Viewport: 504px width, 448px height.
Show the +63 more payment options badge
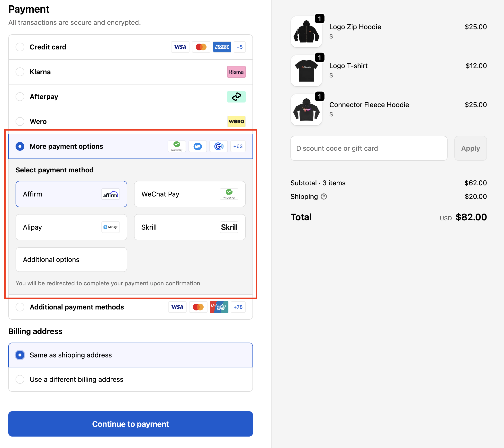click(x=238, y=146)
